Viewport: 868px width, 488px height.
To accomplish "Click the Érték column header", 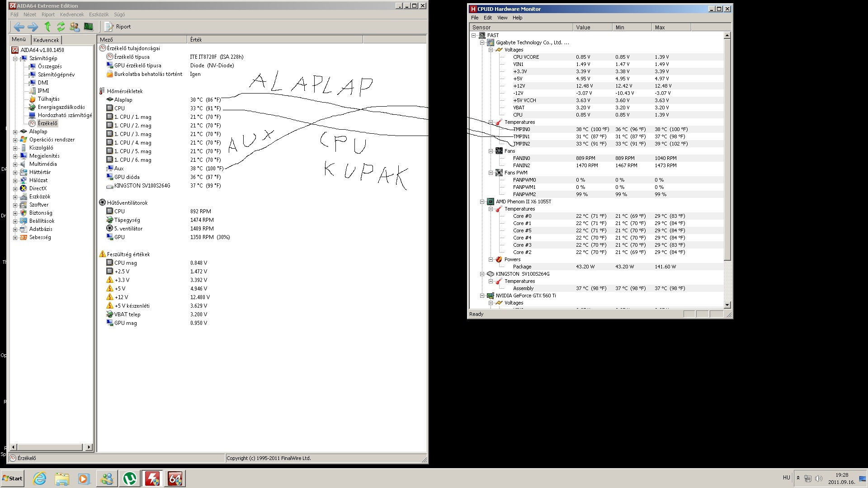I will (x=275, y=40).
